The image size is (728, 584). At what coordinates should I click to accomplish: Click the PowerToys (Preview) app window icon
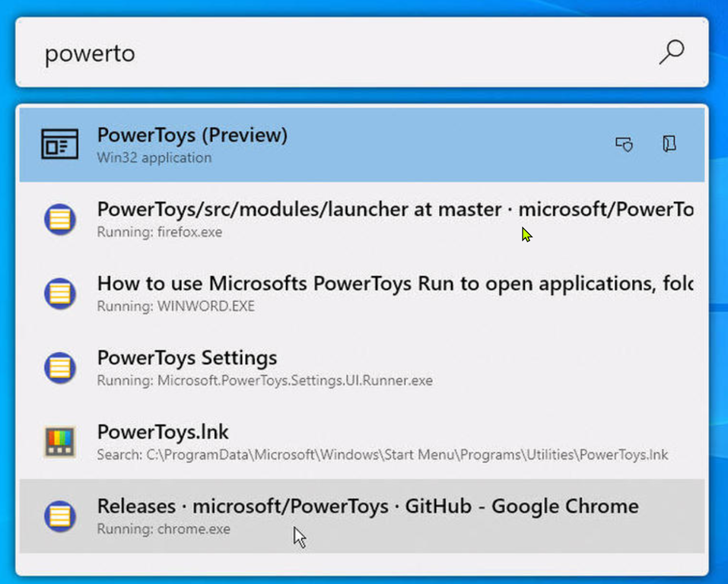[59, 144]
